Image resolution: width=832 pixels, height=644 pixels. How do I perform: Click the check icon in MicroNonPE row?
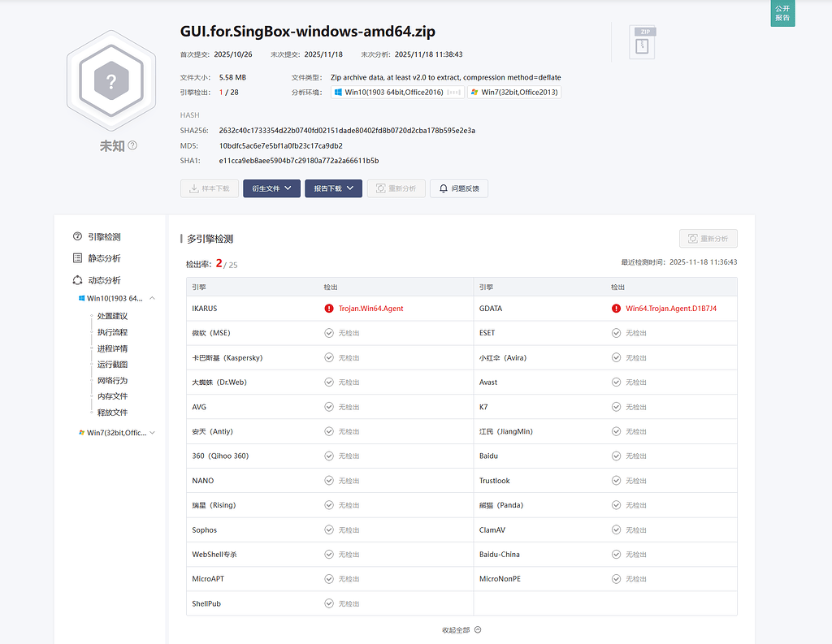[616, 579]
